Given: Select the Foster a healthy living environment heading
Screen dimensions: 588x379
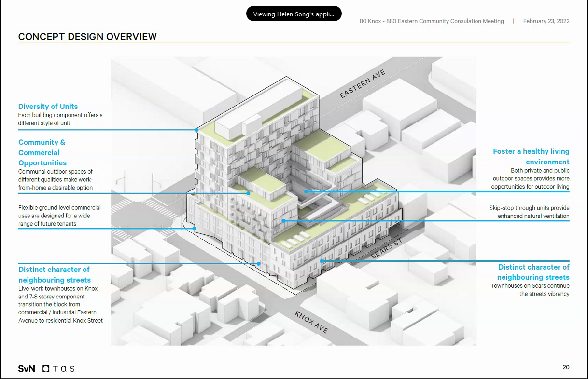Looking at the screenshot, I should pyautogui.click(x=531, y=157).
